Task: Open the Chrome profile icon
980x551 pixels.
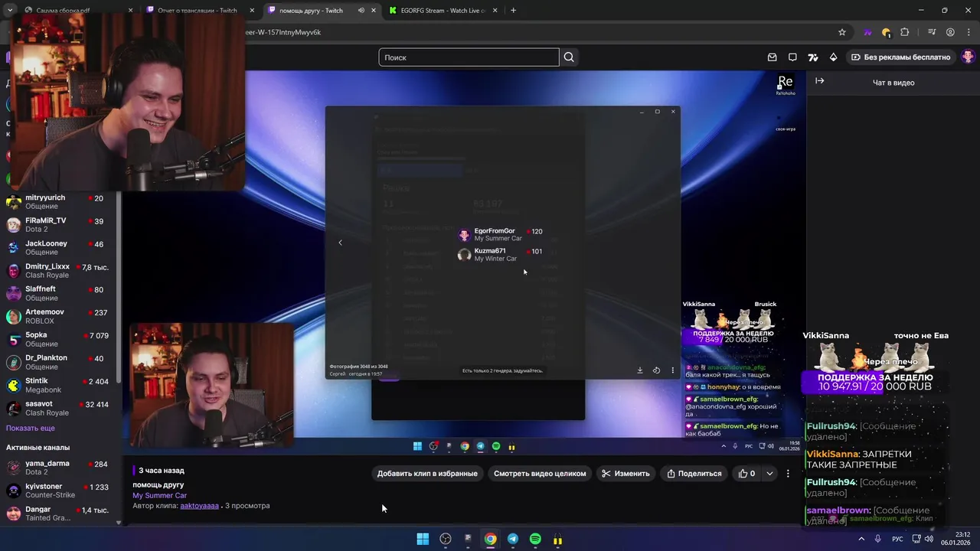Action: [x=950, y=32]
